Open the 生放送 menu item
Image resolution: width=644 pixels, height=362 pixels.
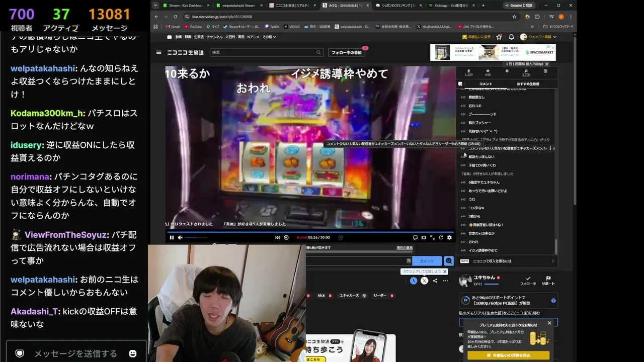[199, 37]
